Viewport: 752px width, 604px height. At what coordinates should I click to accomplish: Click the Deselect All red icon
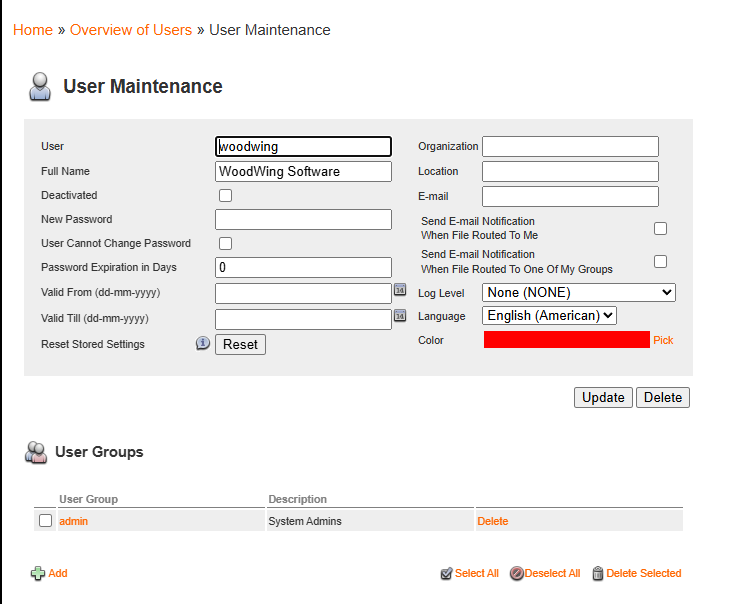coord(517,573)
